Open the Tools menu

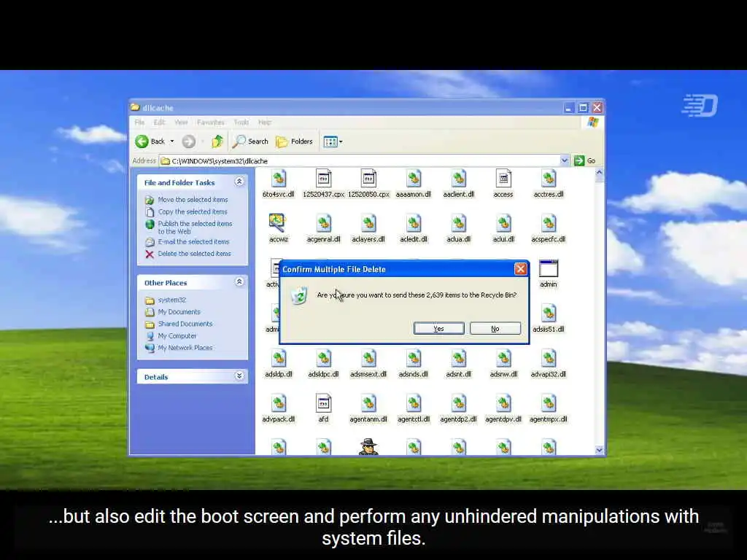[x=241, y=122]
